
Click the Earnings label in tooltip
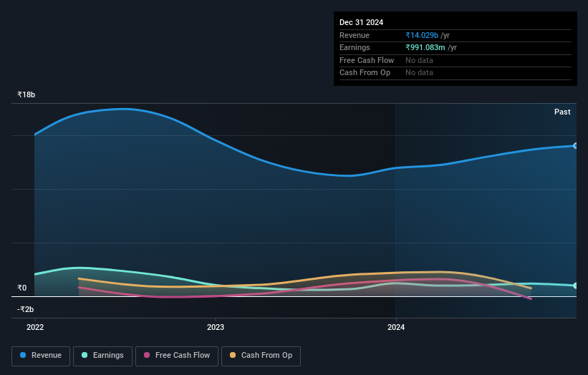355,47
